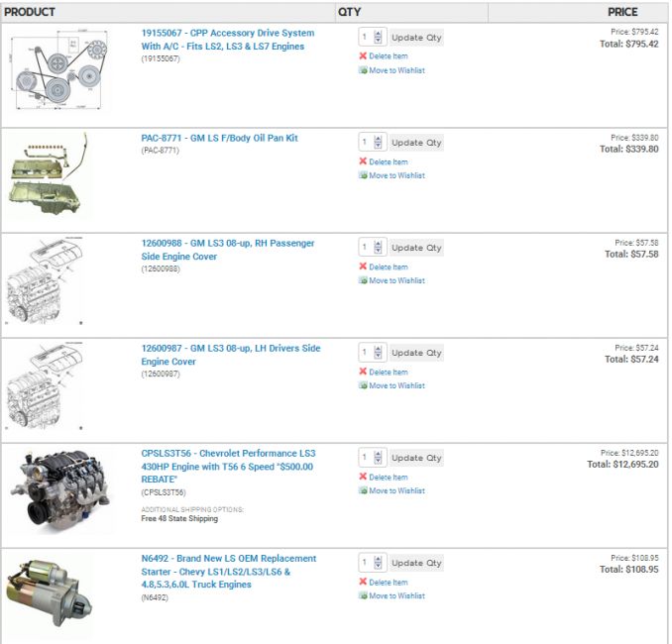Click the red X delete icon for 19155067
Viewport: 672px width, 644px height.
click(363, 55)
